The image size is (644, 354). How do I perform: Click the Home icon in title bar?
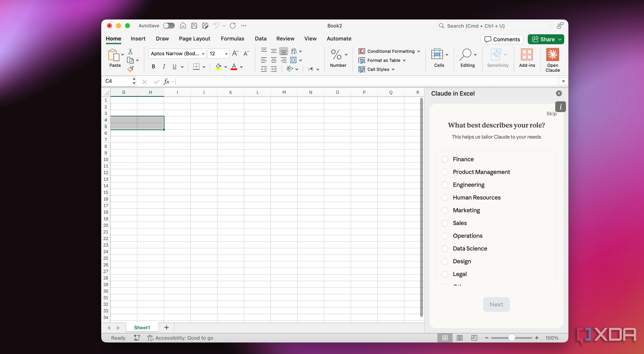183,25
